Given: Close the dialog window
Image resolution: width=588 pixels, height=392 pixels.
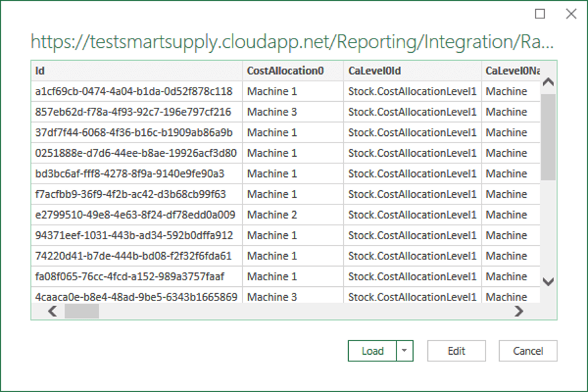Looking at the screenshot, I should coord(570,14).
